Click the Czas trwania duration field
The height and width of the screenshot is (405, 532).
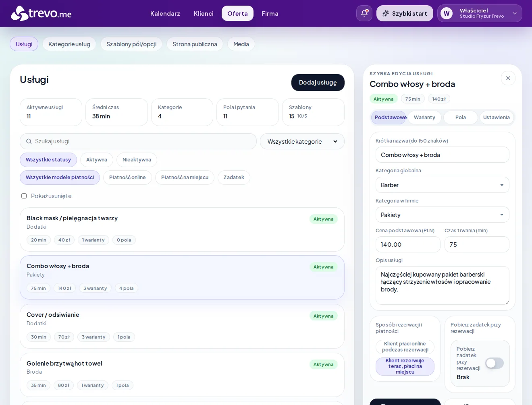tap(477, 244)
